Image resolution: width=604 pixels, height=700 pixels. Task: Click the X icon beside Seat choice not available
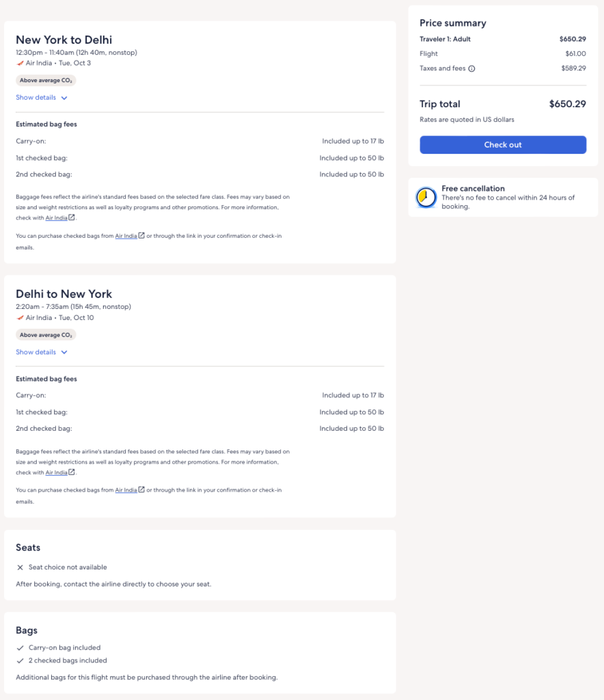(20, 567)
